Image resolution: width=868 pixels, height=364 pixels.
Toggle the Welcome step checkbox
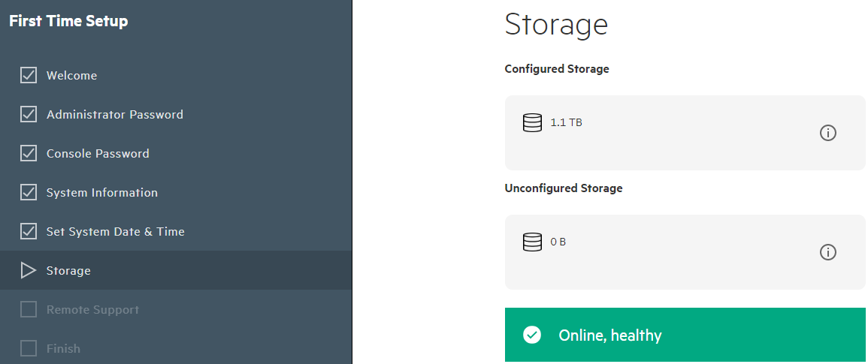pos(29,75)
